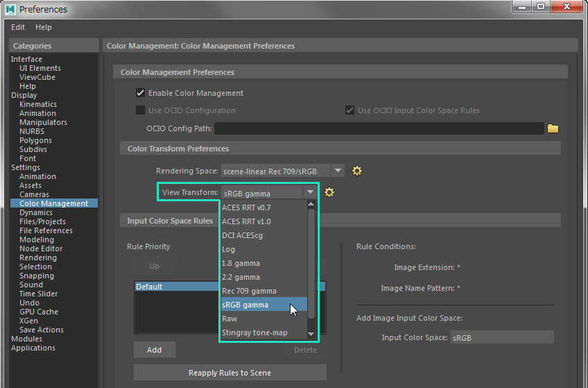Click the Maya logo in title bar
Screen dimensions: 588x388
pyautogui.click(x=10, y=9)
